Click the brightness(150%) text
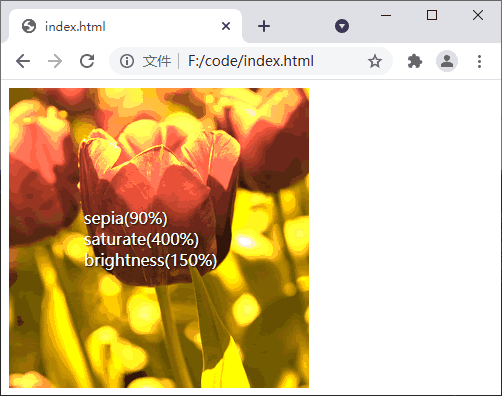Screen dimensions: 502x396 pyautogui.click(x=151, y=260)
